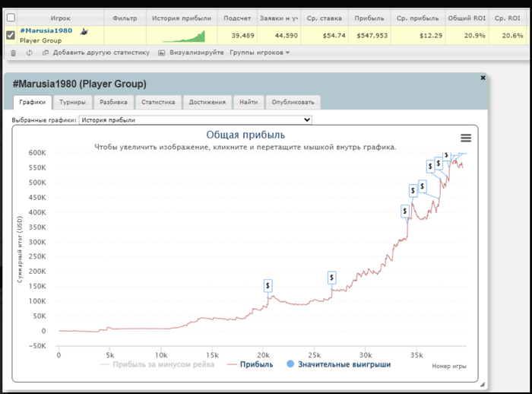Screen dimensions: 532x394
Task: Expand the Группы игроков menu
Action: pos(260,52)
